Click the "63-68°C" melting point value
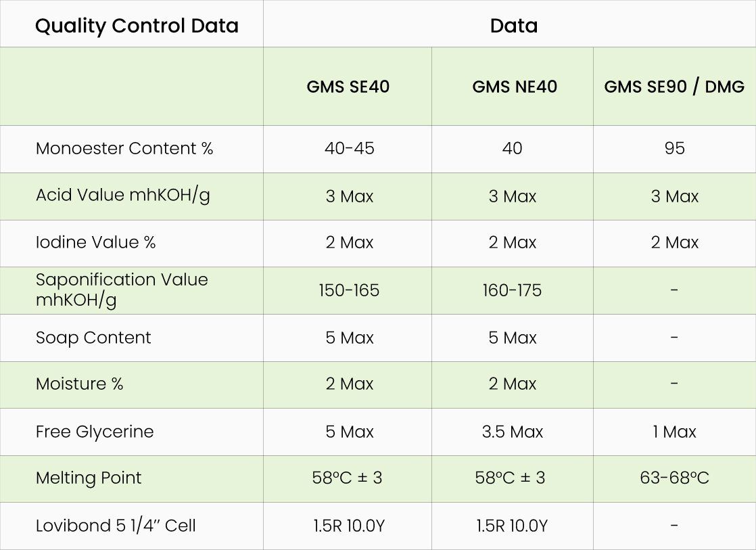The image size is (756, 550). pyautogui.click(x=674, y=478)
